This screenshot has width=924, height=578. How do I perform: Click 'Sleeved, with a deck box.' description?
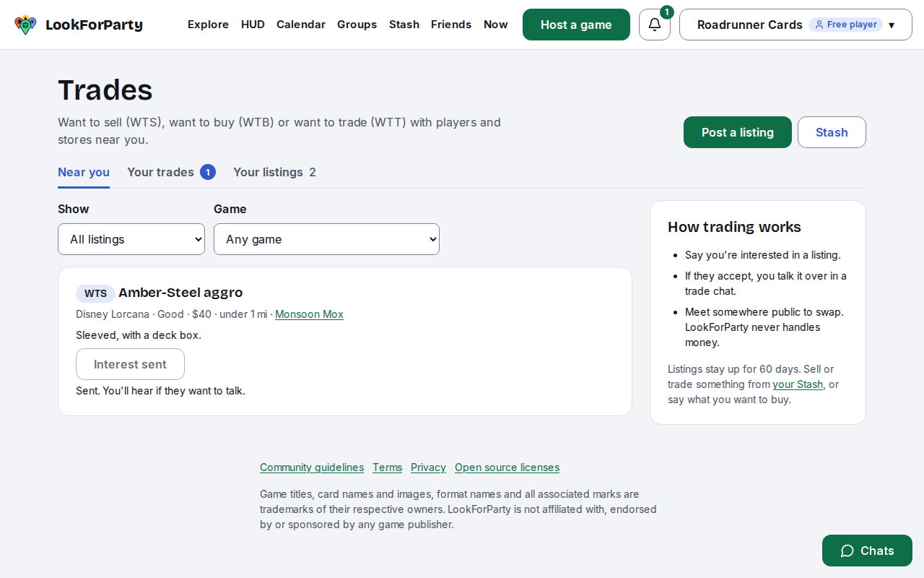(x=139, y=335)
